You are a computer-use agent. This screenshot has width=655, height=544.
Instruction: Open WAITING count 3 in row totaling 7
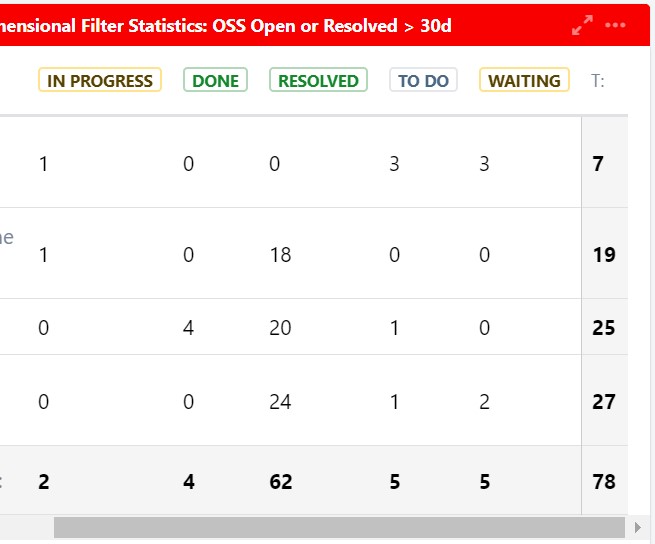click(x=484, y=163)
